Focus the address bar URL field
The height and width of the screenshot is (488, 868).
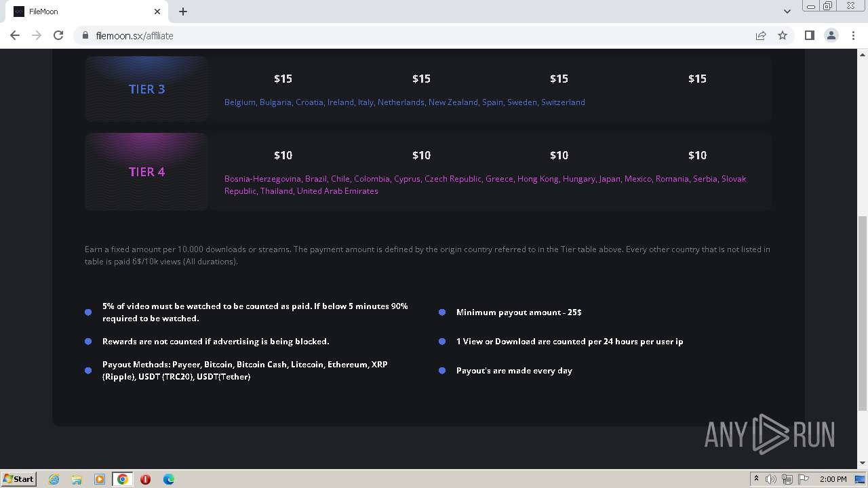pos(414,35)
